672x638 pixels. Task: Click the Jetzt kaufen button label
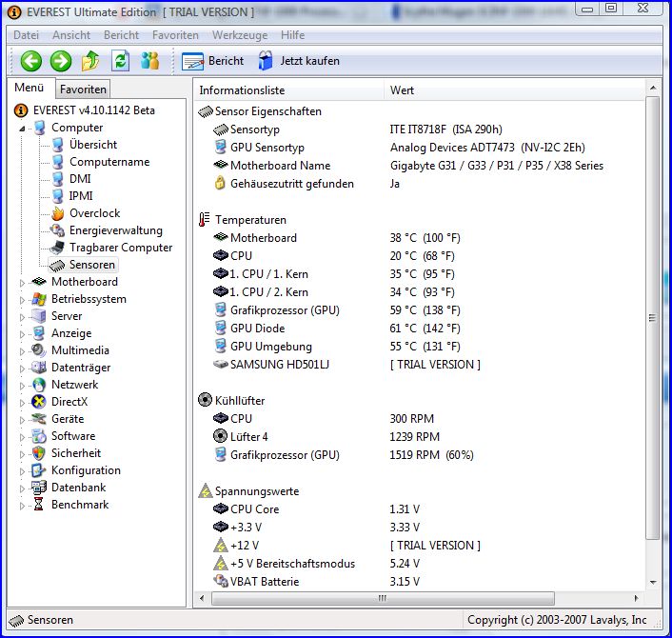[x=310, y=61]
